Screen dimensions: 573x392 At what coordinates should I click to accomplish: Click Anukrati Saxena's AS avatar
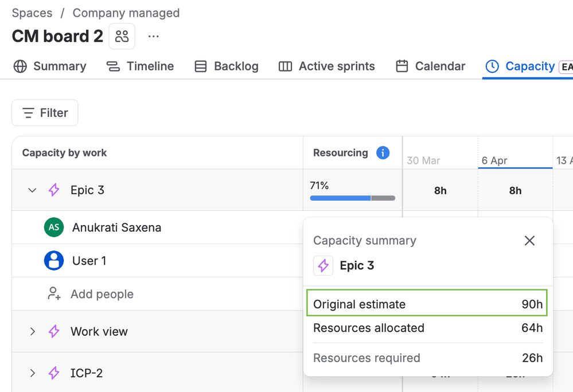pos(54,228)
